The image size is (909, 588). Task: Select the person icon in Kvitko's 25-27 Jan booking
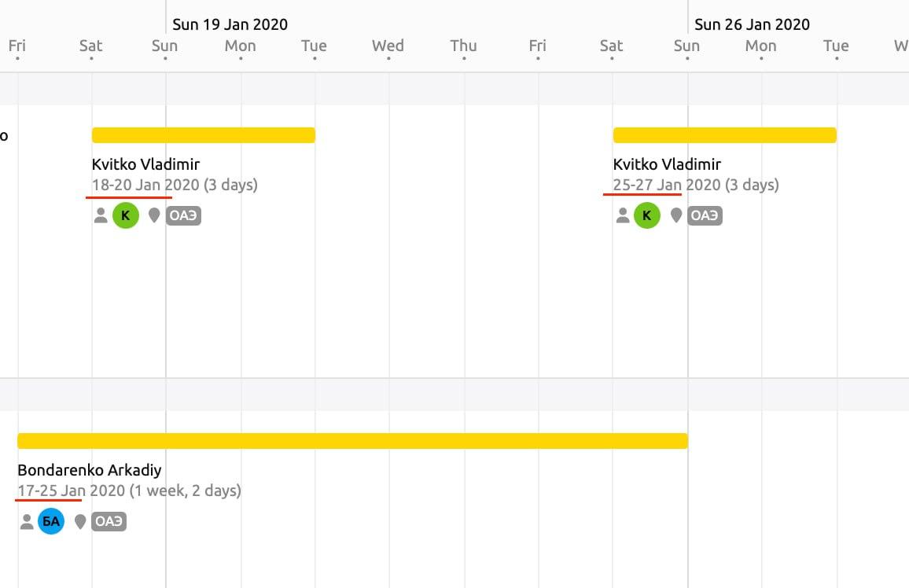[623, 215]
